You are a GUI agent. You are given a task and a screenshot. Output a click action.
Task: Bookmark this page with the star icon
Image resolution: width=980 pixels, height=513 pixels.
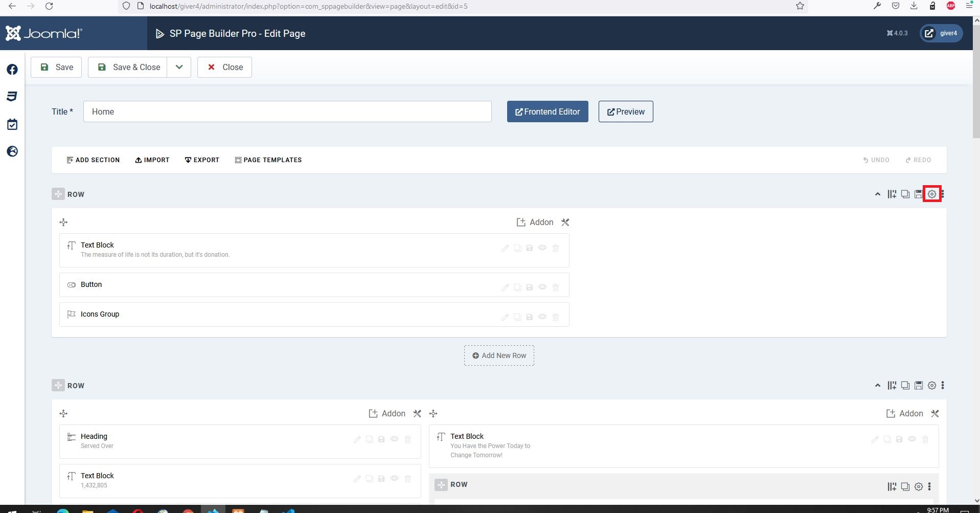click(x=800, y=6)
